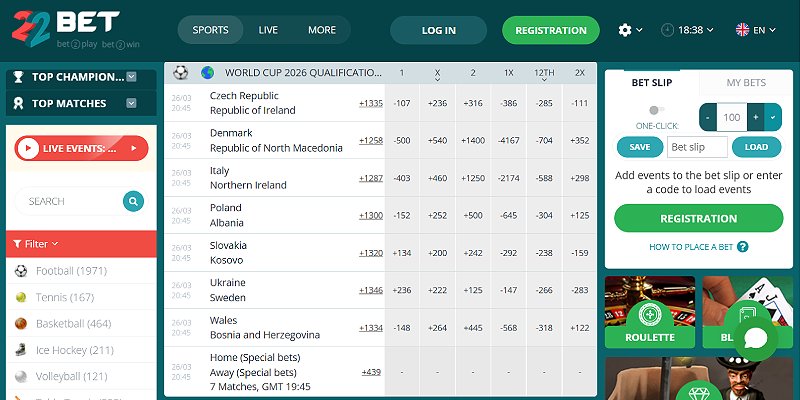
Task: Open the Tennis (167) category
Action: pyautogui.click(x=65, y=297)
